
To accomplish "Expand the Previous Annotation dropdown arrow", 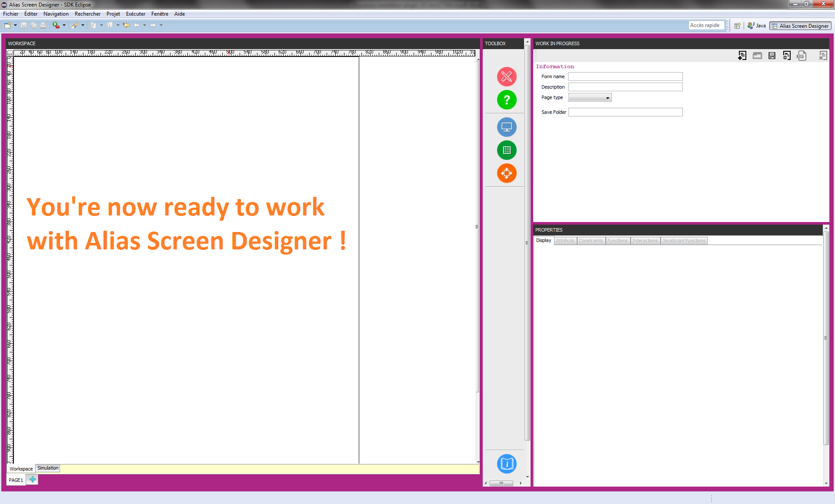I will 118,25.
